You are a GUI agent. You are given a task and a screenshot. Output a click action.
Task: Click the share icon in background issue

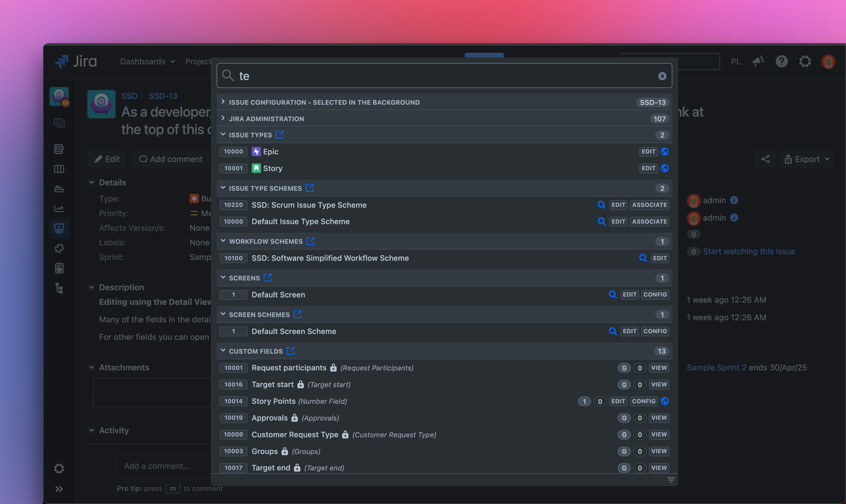765,159
